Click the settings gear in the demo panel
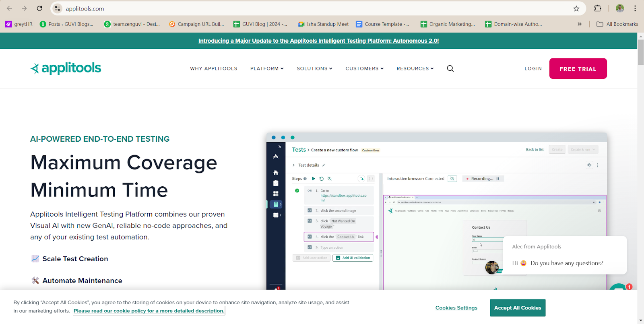The height and width of the screenshot is (324, 644). point(589,165)
